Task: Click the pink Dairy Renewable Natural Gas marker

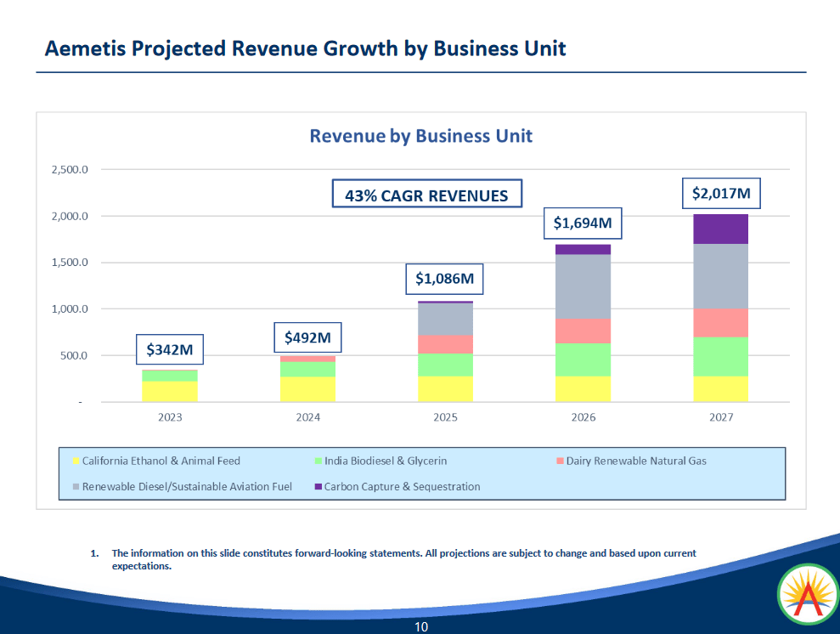Action: point(561,461)
